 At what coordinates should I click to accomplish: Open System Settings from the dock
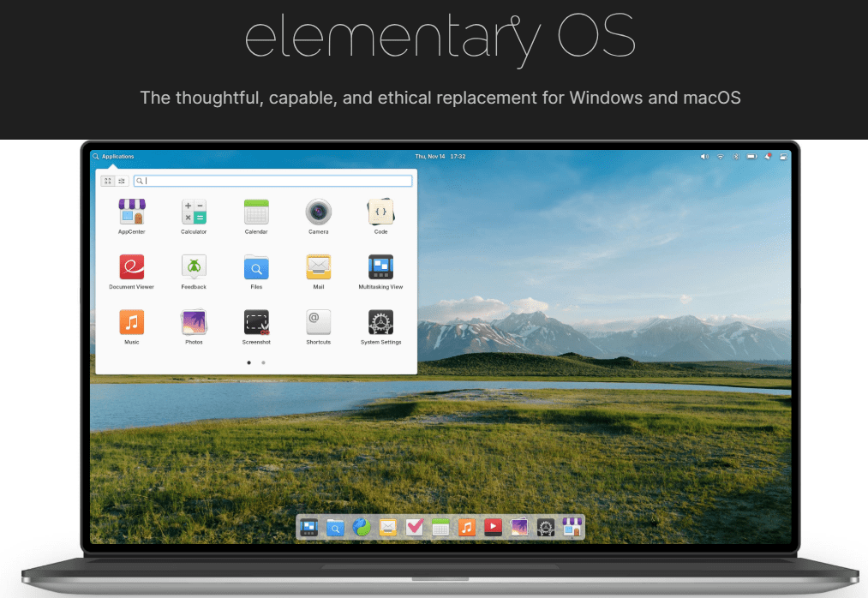tap(546, 527)
